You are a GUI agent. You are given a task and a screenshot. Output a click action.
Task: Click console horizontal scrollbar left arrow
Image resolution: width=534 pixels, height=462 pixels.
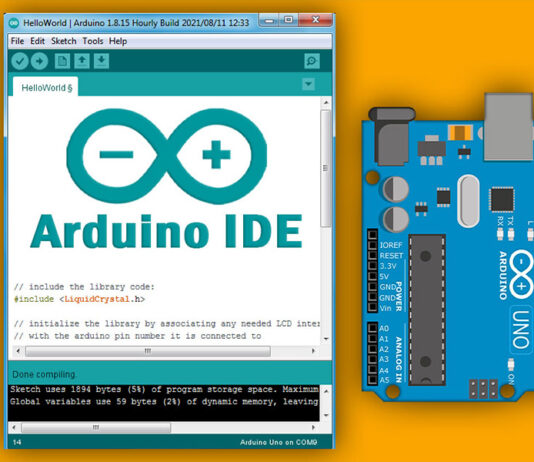(14, 427)
